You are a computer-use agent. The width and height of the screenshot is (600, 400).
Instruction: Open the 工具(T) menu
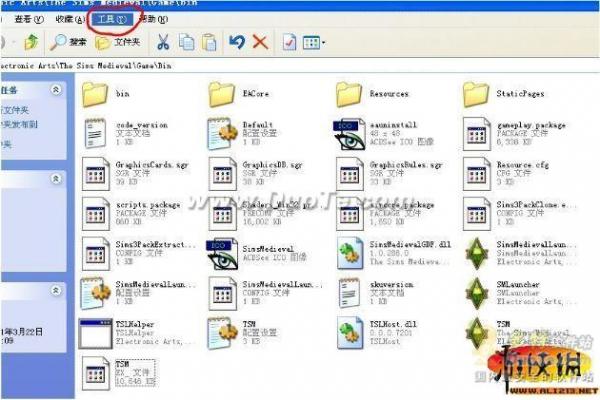[x=112, y=19]
